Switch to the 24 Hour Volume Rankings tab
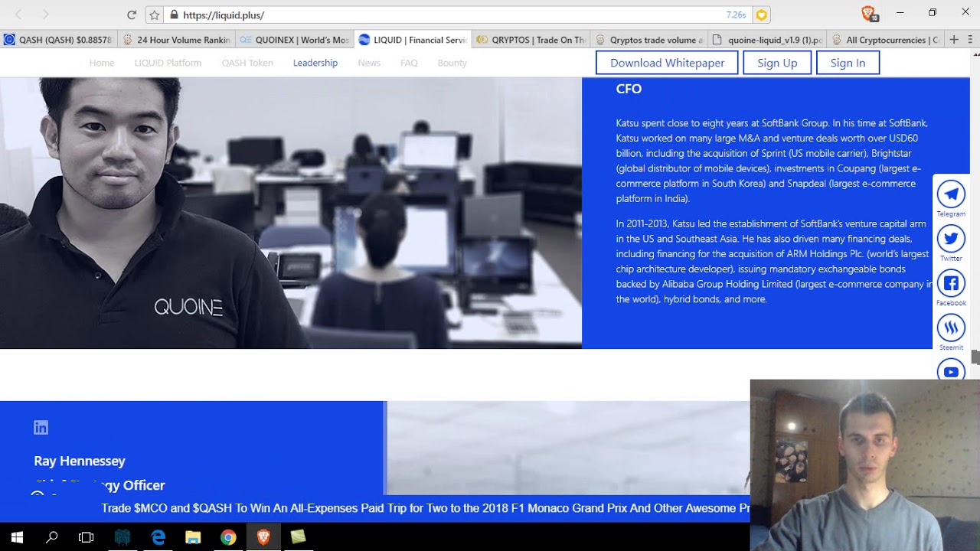 (x=177, y=40)
